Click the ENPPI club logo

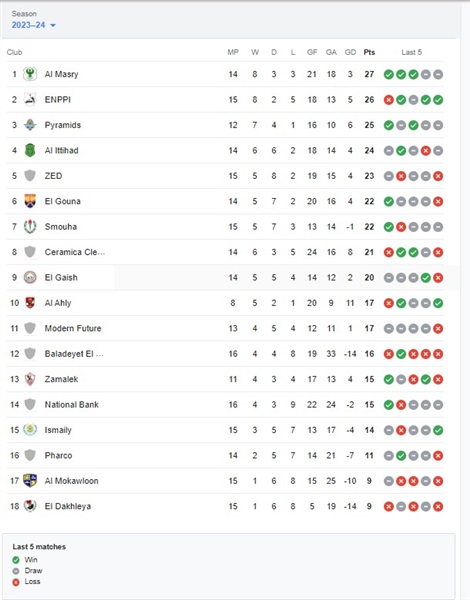pos(30,99)
